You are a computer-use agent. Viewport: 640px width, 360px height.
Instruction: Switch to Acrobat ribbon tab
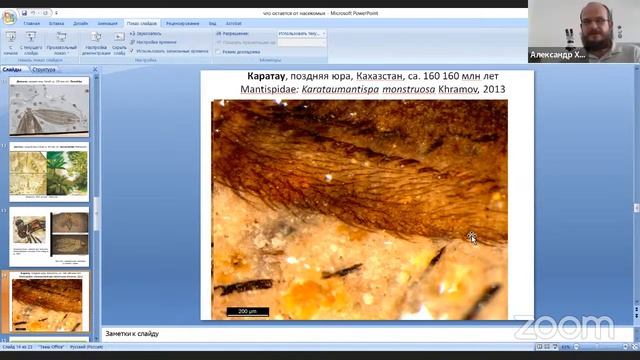[233, 24]
